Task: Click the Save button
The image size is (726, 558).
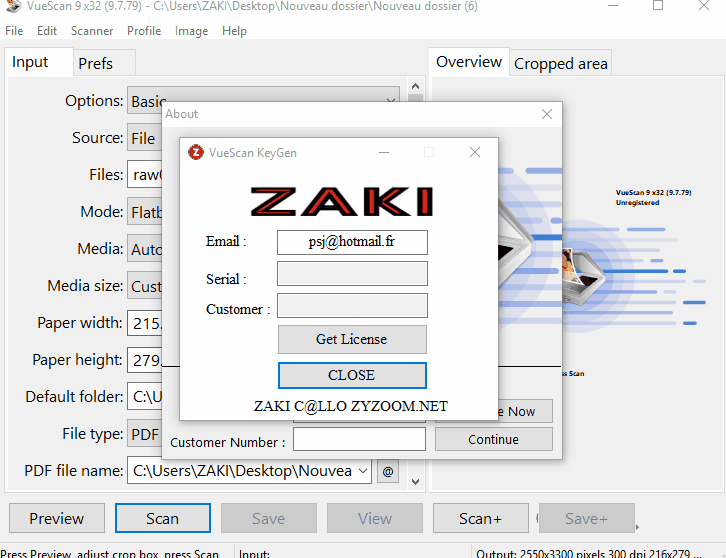Action: coord(269,518)
